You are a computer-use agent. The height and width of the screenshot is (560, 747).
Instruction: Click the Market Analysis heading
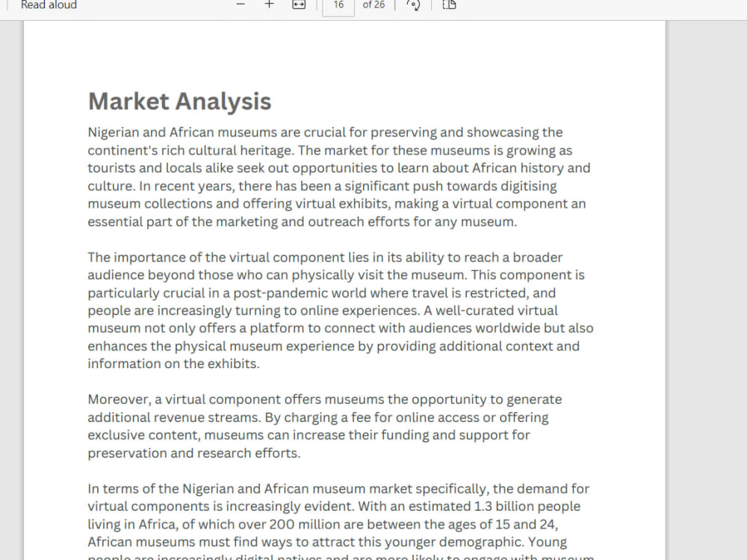179,101
